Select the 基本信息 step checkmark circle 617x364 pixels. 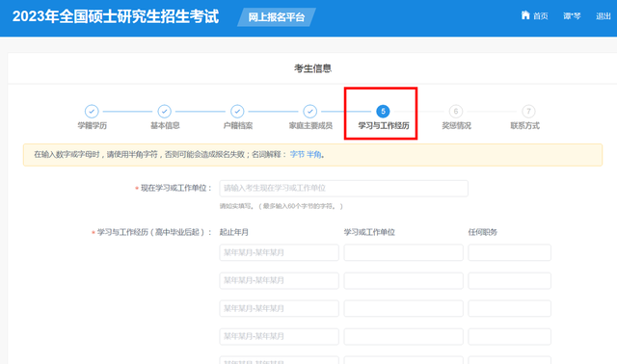pyautogui.click(x=165, y=112)
